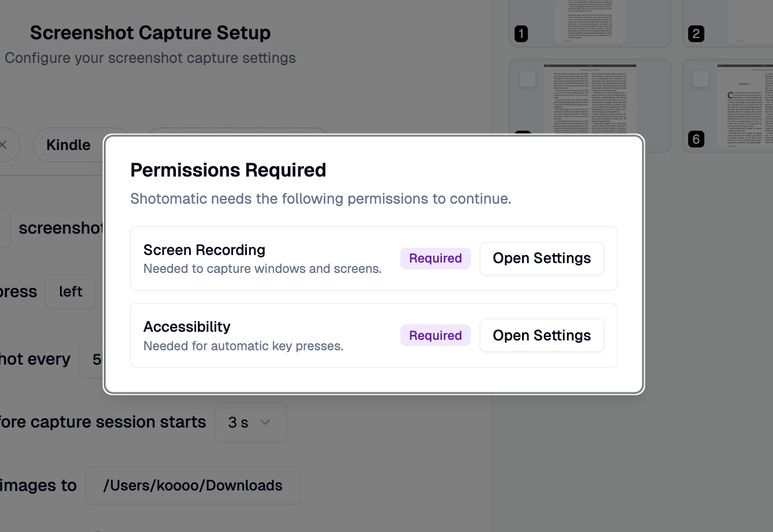Select the Kindle window chip
Viewport: 773px width, 532px height.
tap(69, 145)
